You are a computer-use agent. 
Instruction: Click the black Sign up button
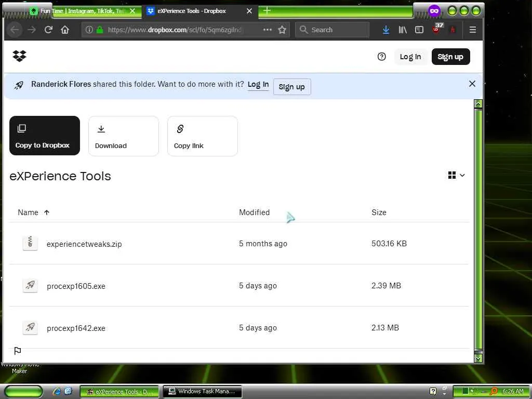pyautogui.click(x=450, y=57)
